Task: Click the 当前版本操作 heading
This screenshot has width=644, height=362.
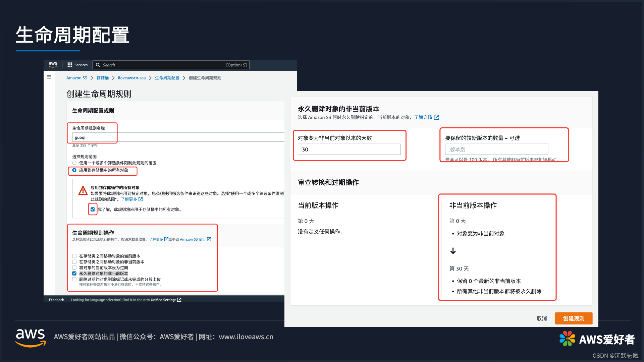Action: point(318,205)
